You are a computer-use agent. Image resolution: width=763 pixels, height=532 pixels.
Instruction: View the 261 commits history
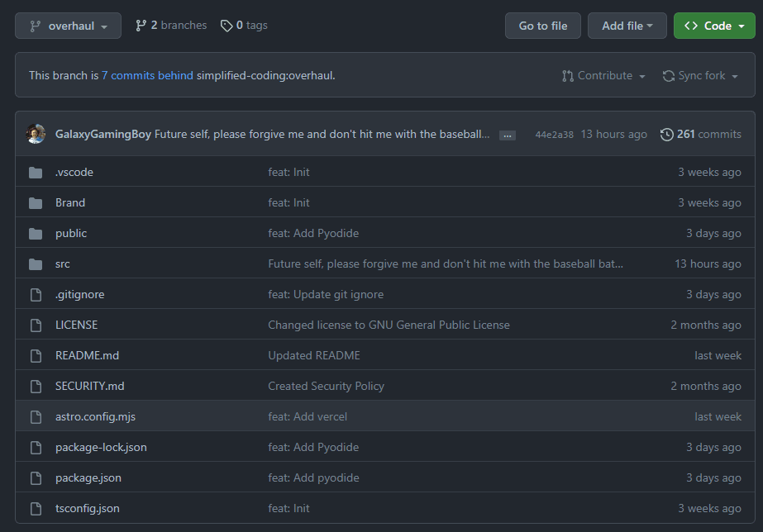(x=700, y=134)
